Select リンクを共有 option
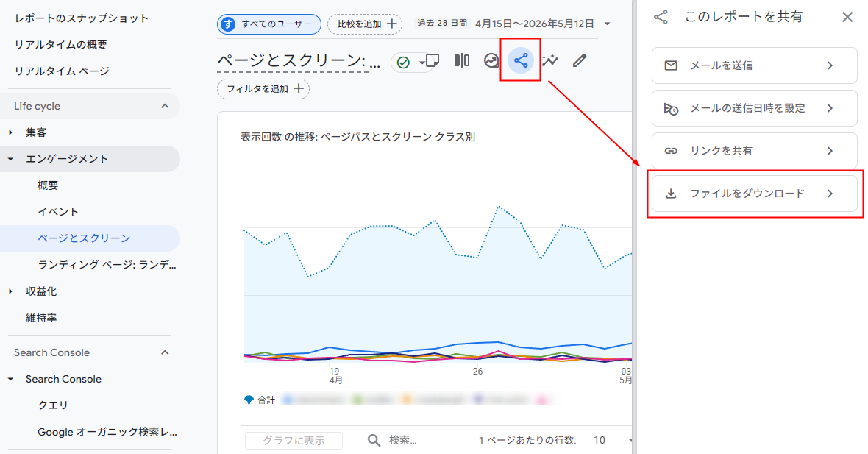 click(755, 151)
